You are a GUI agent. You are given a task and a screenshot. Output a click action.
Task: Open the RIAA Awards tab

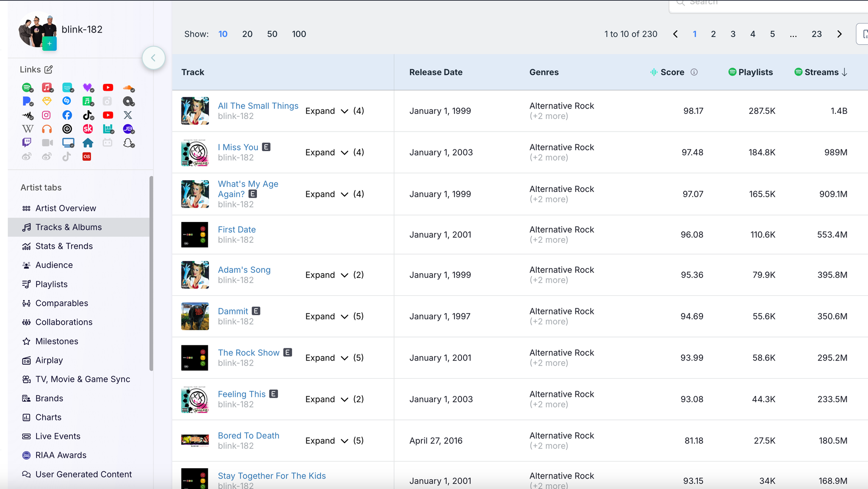61,455
